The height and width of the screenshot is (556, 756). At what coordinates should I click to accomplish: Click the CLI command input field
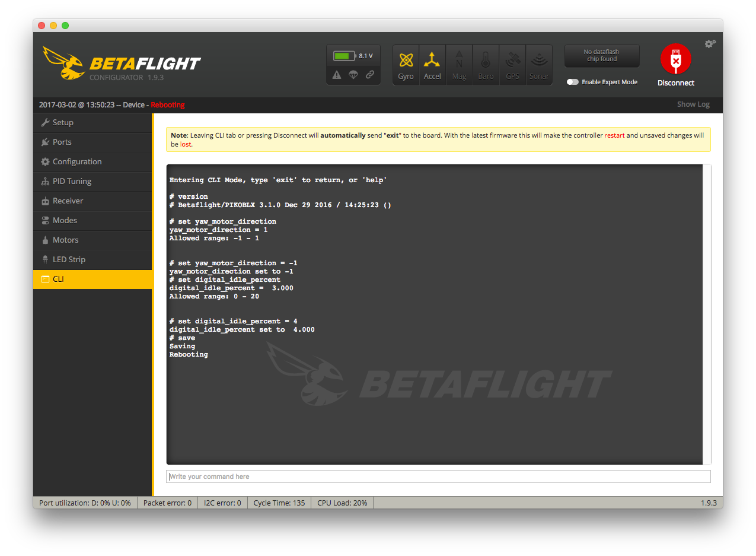pyautogui.click(x=438, y=476)
